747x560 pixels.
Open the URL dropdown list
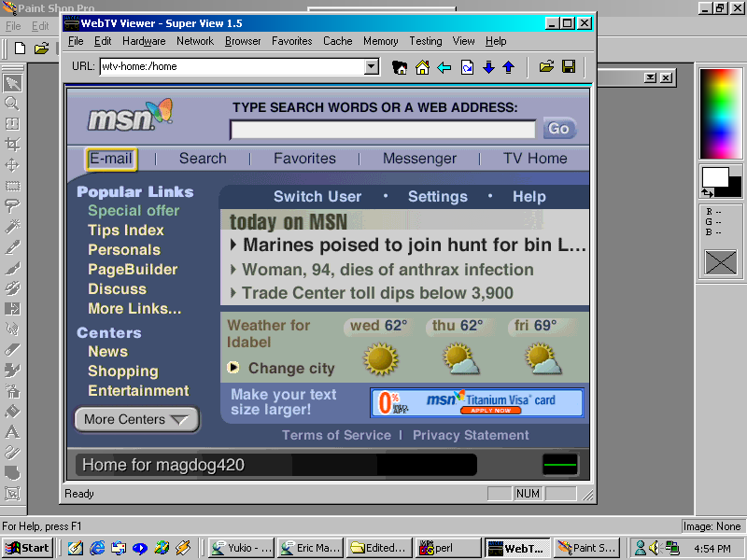(x=372, y=67)
